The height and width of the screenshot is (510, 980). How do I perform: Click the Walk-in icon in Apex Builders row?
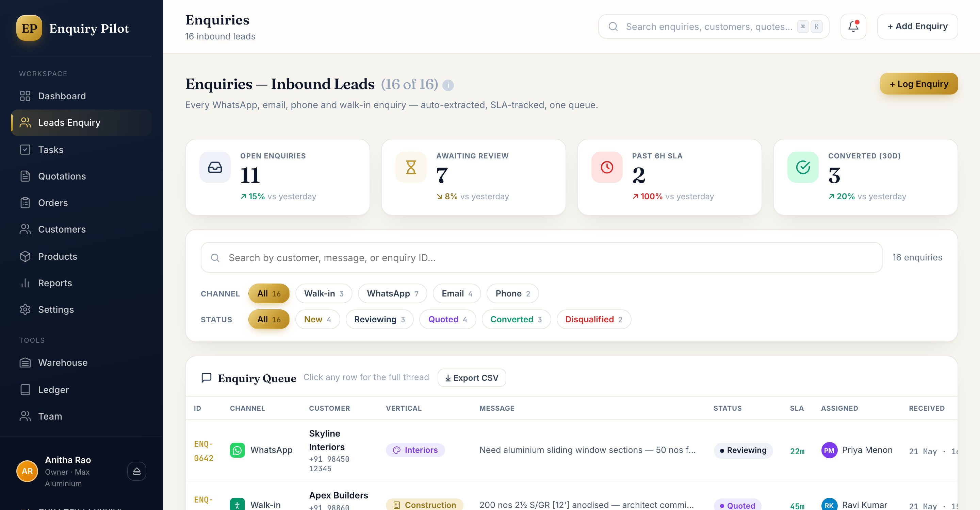pyautogui.click(x=238, y=504)
